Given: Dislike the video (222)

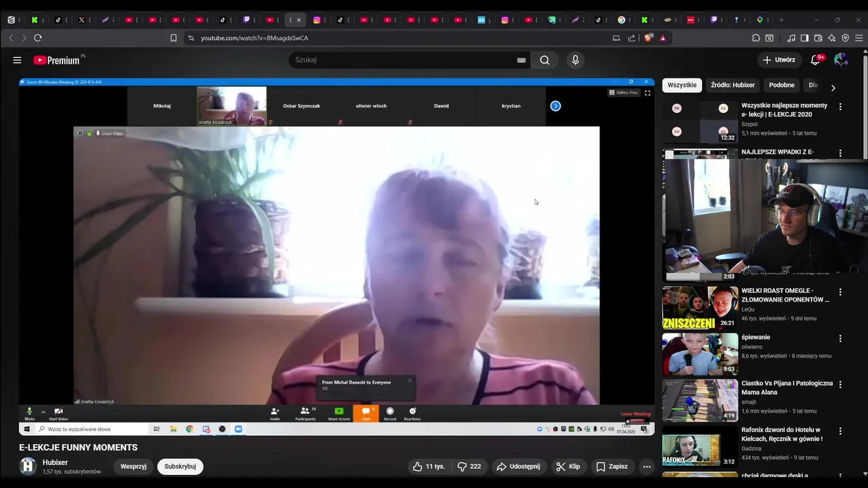Looking at the screenshot, I should (x=469, y=466).
